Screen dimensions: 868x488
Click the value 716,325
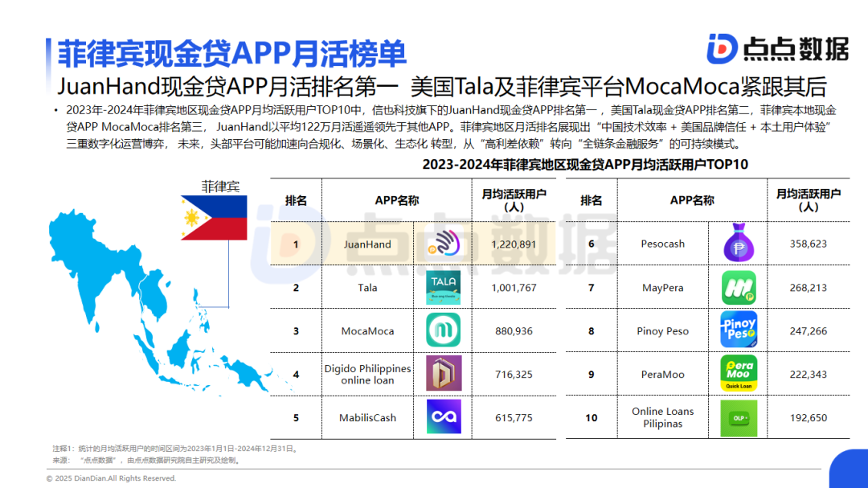point(514,374)
